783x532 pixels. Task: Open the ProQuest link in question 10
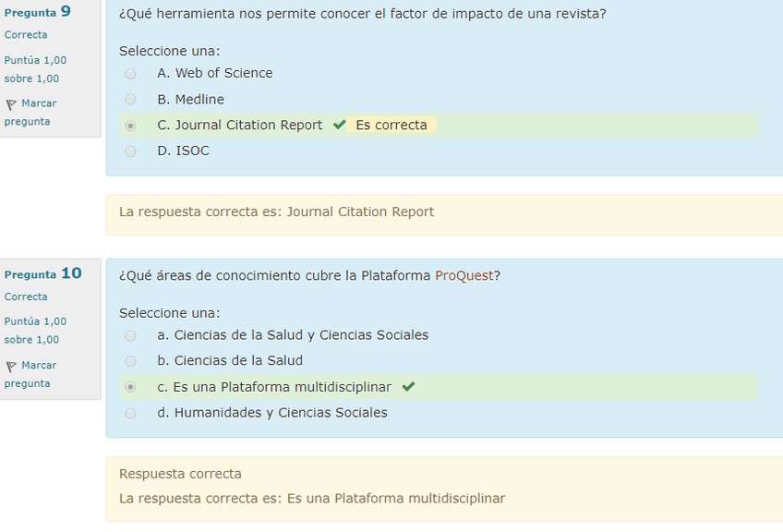click(x=464, y=276)
